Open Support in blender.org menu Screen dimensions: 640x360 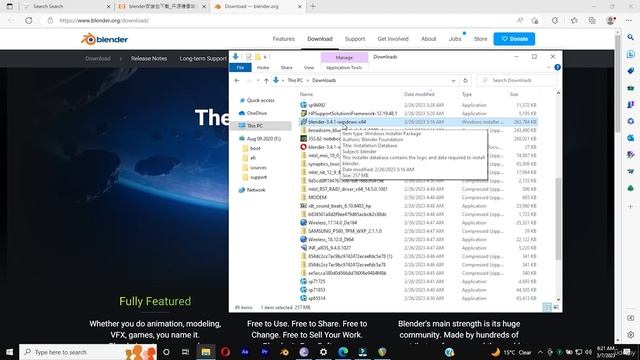(355, 39)
